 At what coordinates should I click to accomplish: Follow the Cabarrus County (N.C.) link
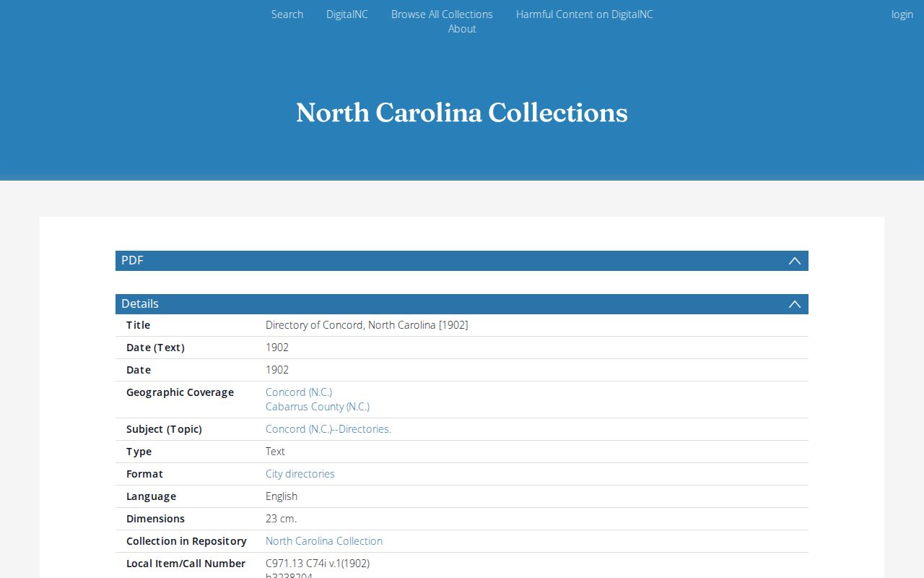[x=318, y=407]
